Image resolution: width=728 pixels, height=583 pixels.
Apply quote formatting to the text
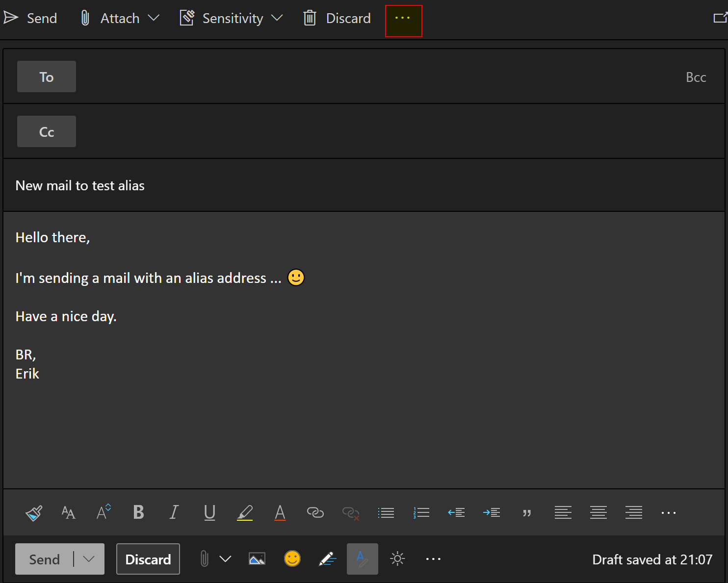(527, 513)
